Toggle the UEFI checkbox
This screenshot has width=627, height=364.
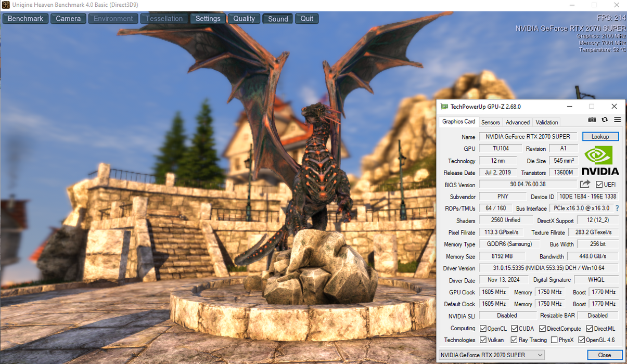(599, 185)
